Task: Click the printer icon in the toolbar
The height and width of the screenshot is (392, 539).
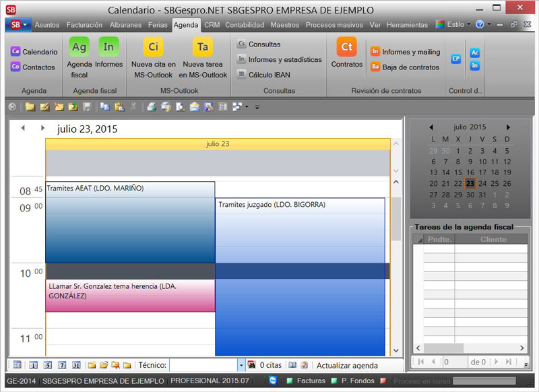Action: (152, 106)
